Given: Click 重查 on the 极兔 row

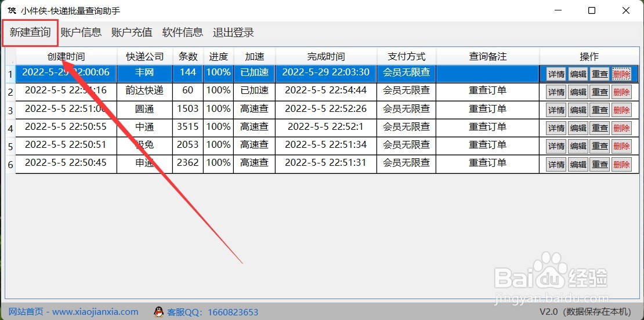Looking at the screenshot, I should (x=600, y=146).
